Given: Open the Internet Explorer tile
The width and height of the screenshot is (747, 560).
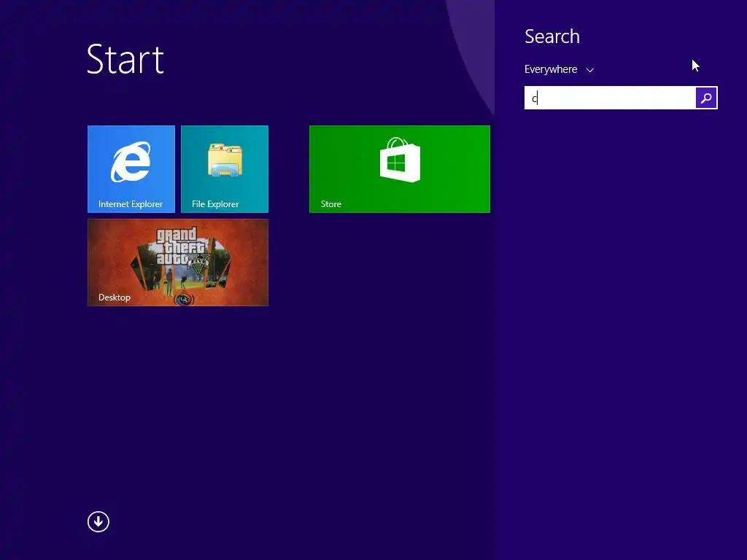Looking at the screenshot, I should pyautogui.click(x=131, y=169).
